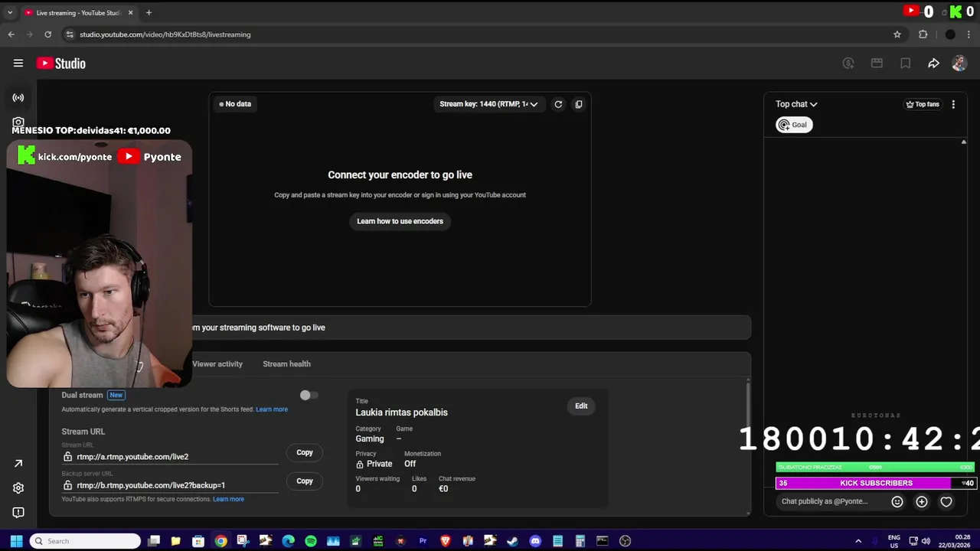Open Learn more link about RTMPS

click(x=228, y=499)
